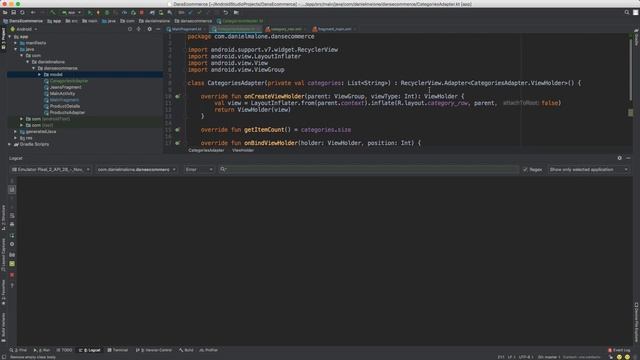
Task: Click the Logcat print icon
Action: click(x=12, y=224)
